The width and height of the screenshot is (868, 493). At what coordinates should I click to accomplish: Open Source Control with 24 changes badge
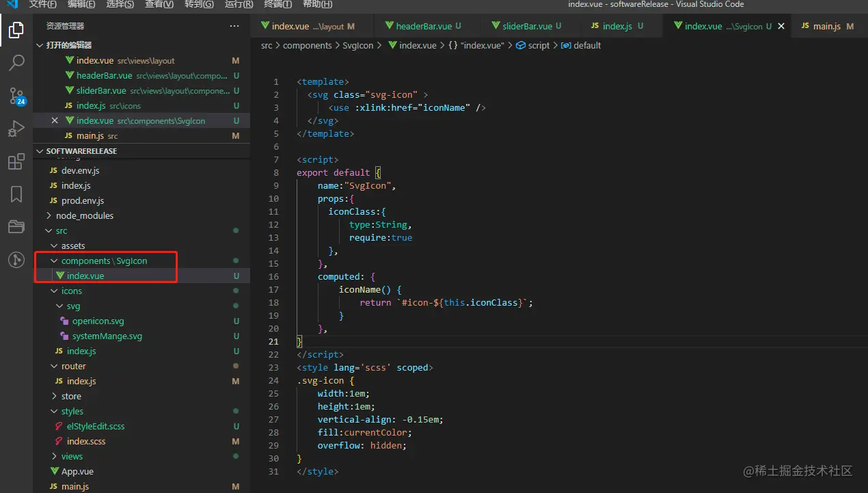(16, 96)
